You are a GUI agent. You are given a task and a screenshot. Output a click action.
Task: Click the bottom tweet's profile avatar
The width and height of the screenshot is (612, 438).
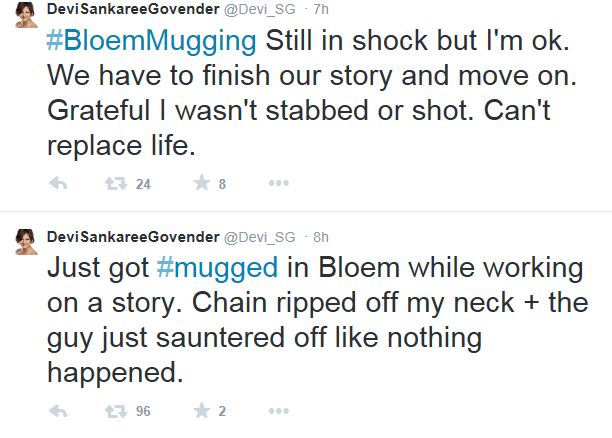click(x=27, y=242)
